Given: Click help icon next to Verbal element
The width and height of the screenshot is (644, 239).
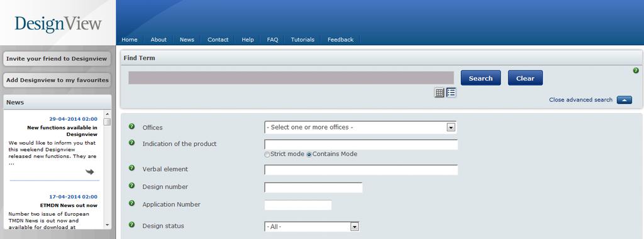Looking at the screenshot, I should click(x=132, y=168).
